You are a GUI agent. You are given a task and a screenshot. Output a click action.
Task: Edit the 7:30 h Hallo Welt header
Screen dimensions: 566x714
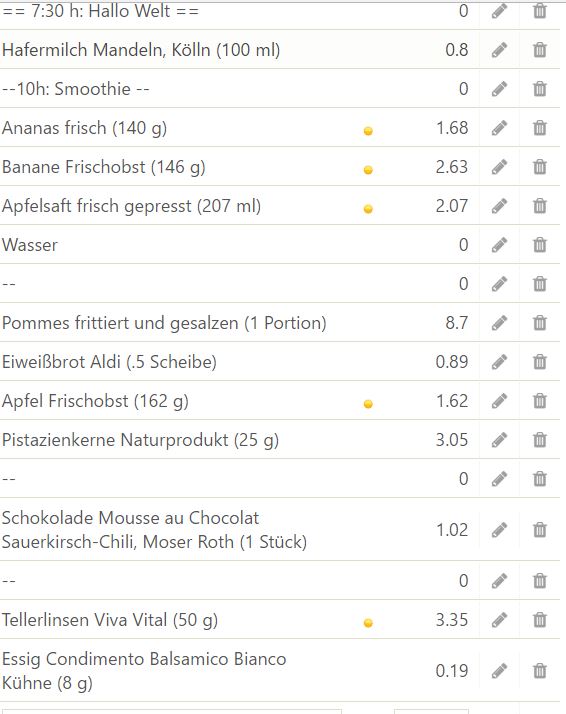[x=500, y=11]
